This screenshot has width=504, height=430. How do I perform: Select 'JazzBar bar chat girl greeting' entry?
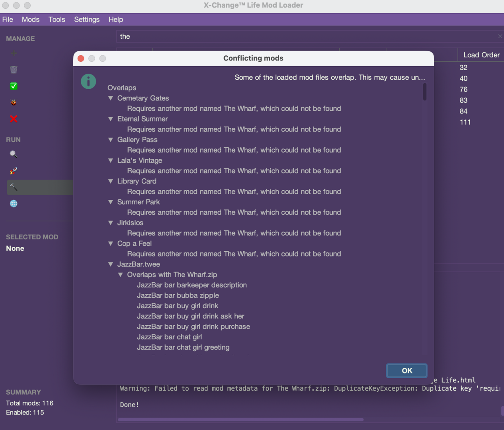[183, 347]
